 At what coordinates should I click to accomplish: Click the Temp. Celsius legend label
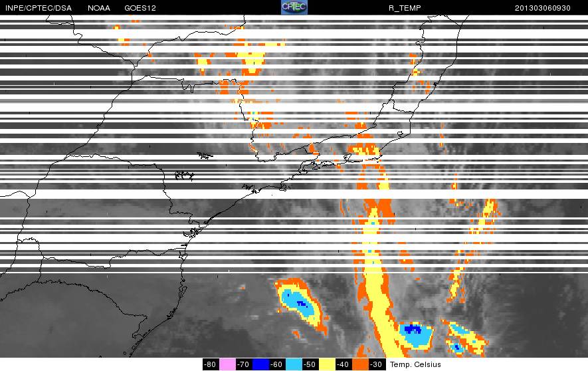415,364
